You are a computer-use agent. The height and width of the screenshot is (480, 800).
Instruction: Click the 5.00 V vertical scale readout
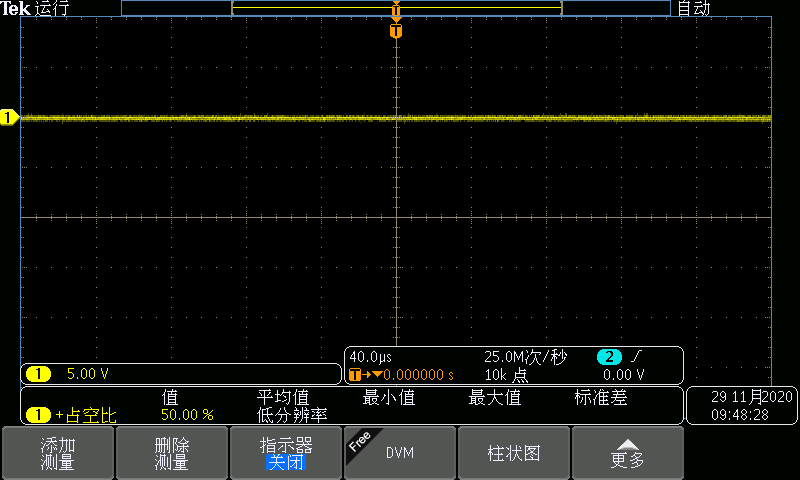click(x=87, y=374)
